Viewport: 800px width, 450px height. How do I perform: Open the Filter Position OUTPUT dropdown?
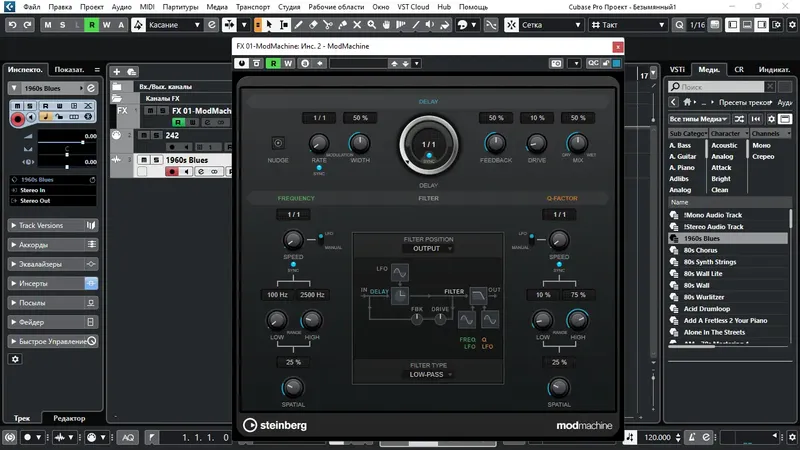tap(428, 248)
